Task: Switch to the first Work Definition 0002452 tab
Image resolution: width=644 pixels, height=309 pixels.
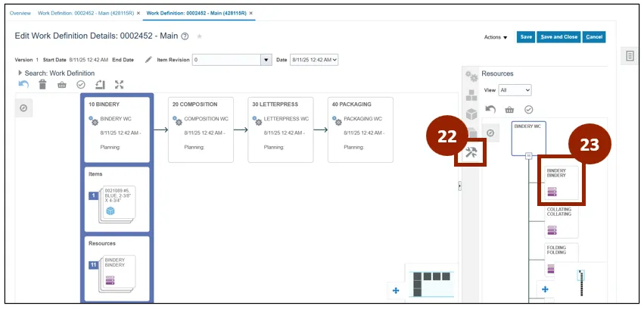Action: (x=86, y=13)
